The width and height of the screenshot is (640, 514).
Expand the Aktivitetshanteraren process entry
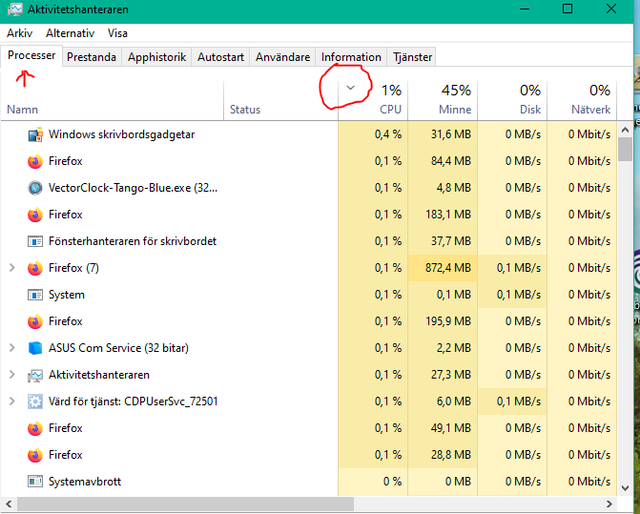tap(12, 374)
